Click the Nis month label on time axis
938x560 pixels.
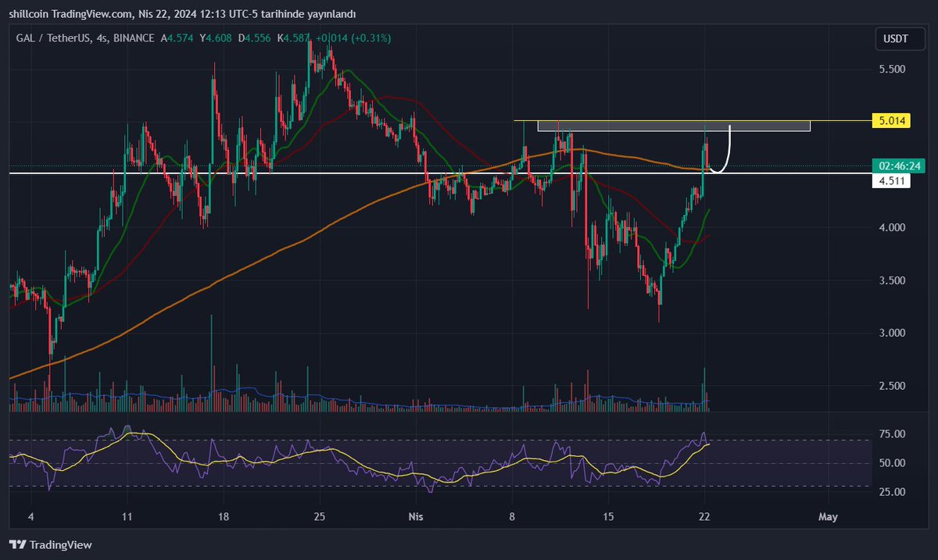tap(417, 517)
